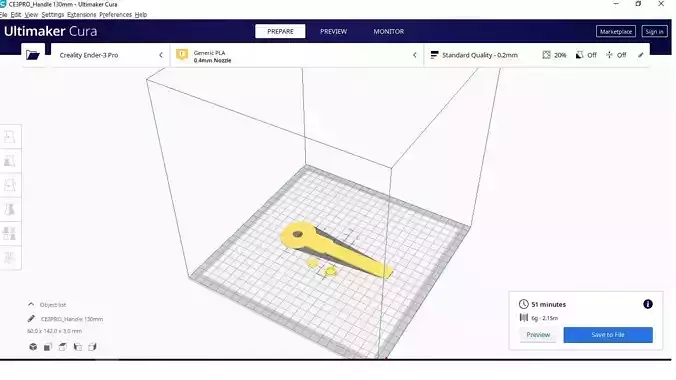Switch to front view icon
Image resolution: width=676 pixels, height=380 pixels.
pyautogui.click(x=48, y=346)
